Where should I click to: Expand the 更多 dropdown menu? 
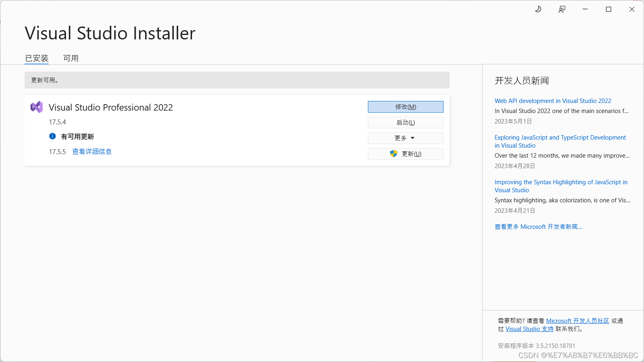pyautogui.click(x=405, y=138)
